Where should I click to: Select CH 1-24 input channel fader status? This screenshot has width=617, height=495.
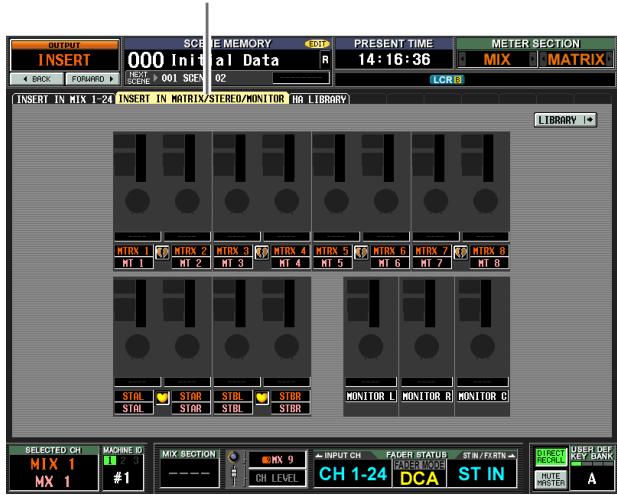353,474
